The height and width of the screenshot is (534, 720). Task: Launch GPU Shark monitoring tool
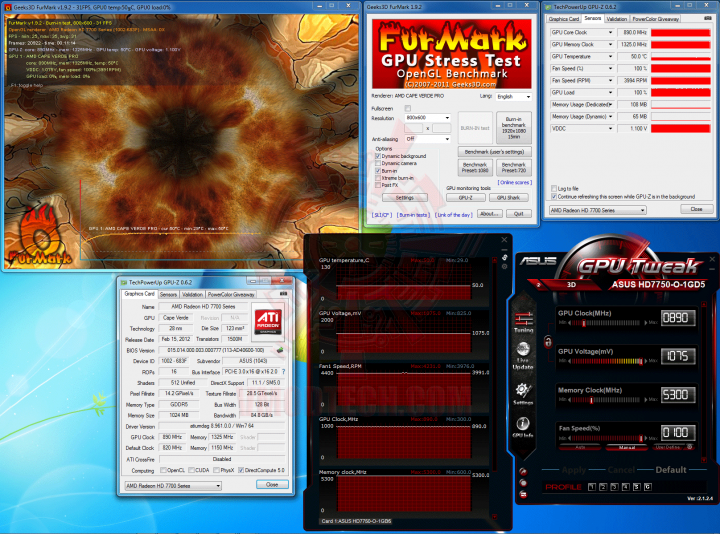tap(508, 197)
